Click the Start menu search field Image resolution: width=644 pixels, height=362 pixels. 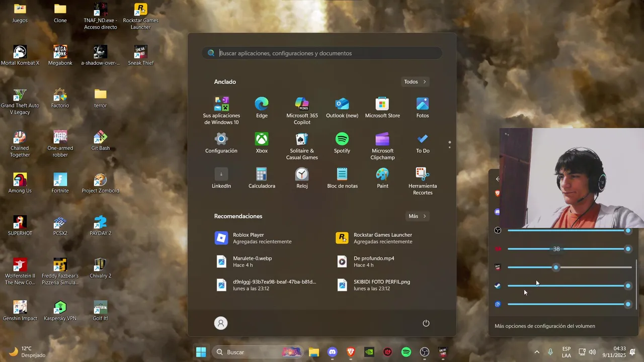click(322, 53)
